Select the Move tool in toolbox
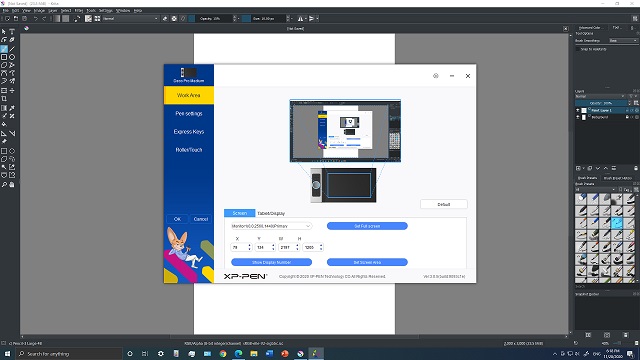The width and height of the screenshot is (640, 360). pyautogui.click(x=12, y=91)
